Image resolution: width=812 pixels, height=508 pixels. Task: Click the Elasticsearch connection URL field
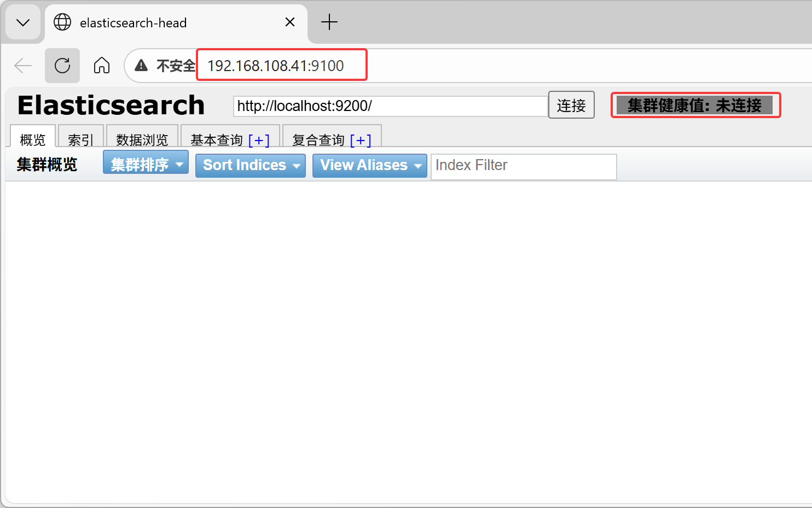[x=391, y=106]
